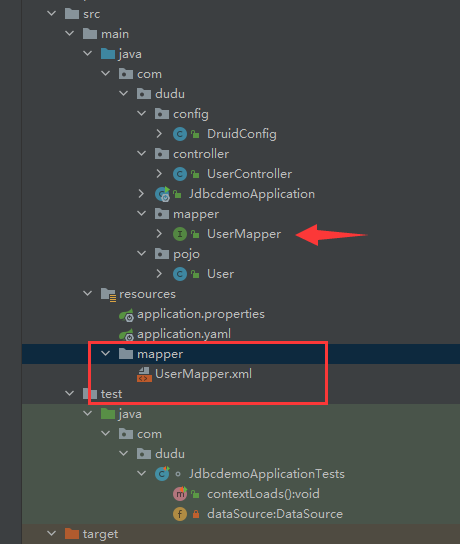Click the green java test root icon
Viewport: 460px width, 544px height.
(x=108, y=414)
